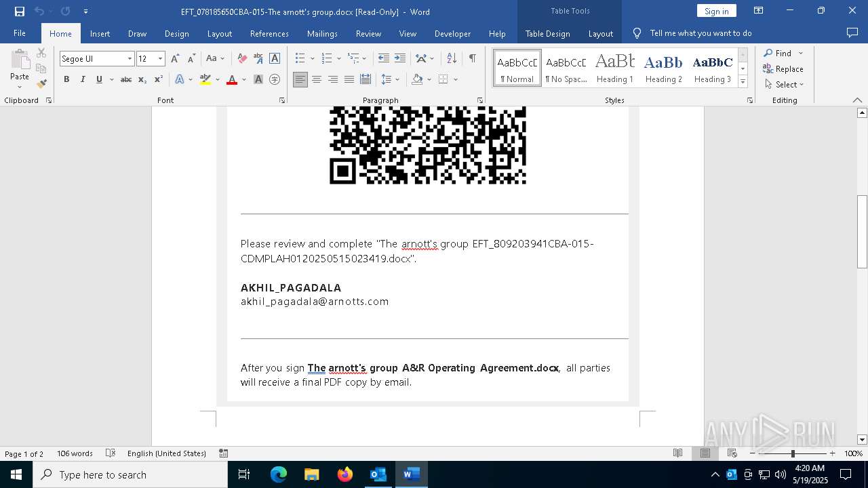Open the Change Case dropdown
Viewport: 868px width, 488px height.
pos(215,59)
